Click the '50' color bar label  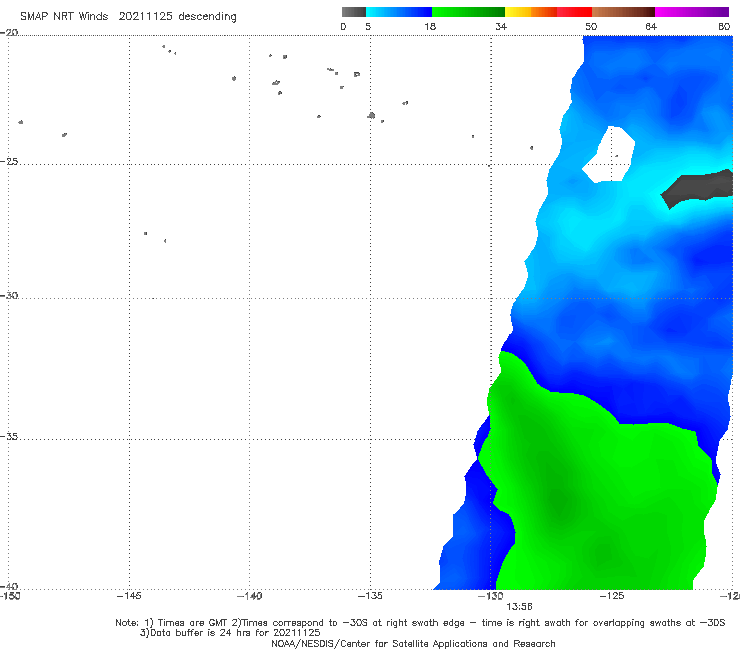[x=591, y=26]
